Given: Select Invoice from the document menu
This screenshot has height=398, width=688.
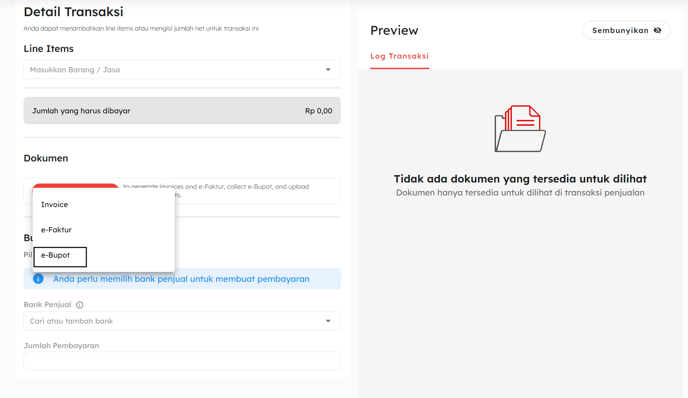Looking at the screenshot, I should pos(104,204).
